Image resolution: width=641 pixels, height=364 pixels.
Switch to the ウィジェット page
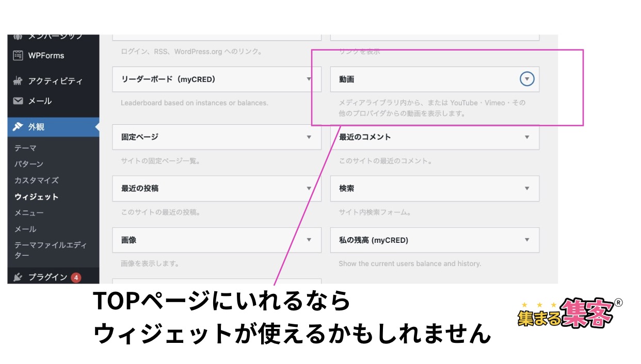[31, 196]
